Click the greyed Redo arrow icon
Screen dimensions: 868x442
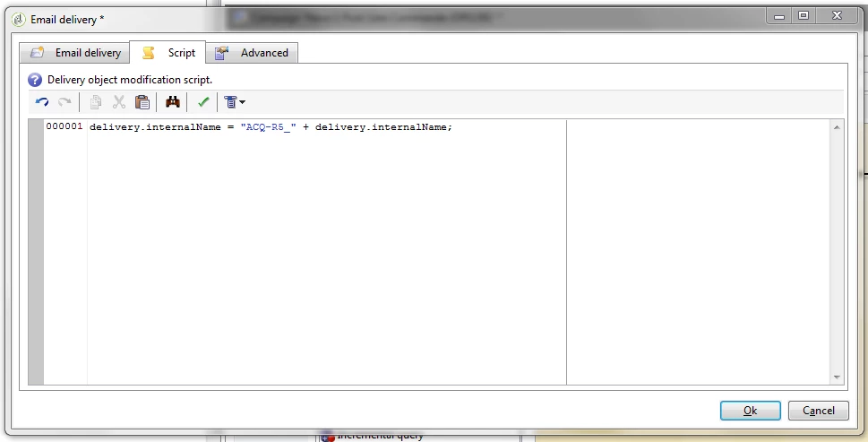click(64, 102)
